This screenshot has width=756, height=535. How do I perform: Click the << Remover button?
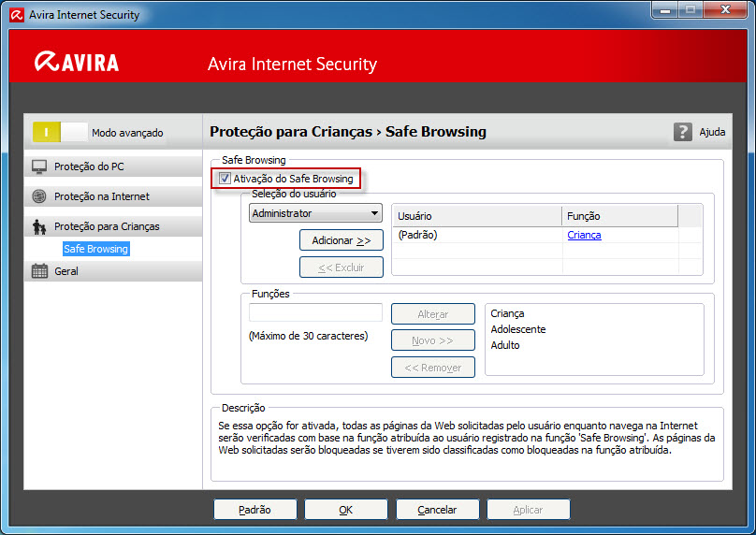point(433,368)
